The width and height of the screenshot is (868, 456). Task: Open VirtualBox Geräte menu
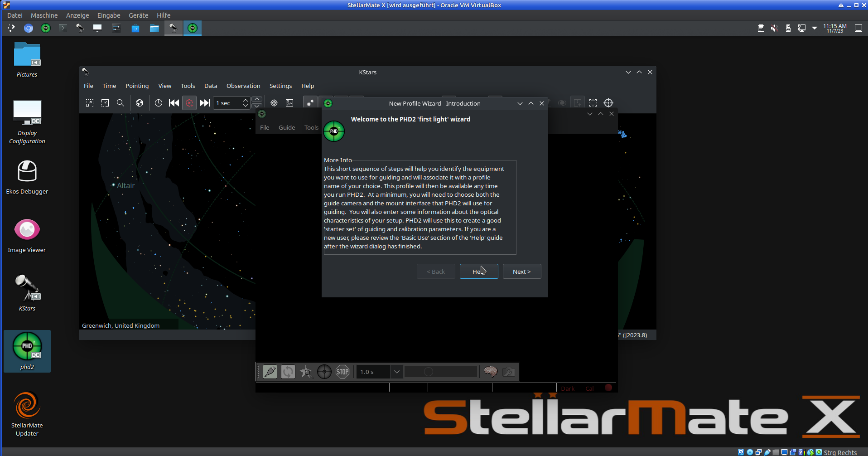138,15
